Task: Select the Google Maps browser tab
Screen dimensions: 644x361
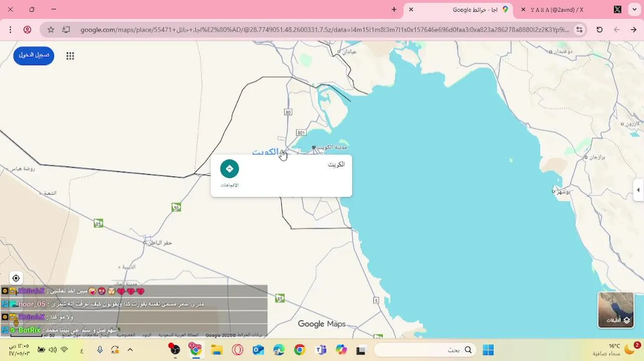Action: click(x=459, y=10)
